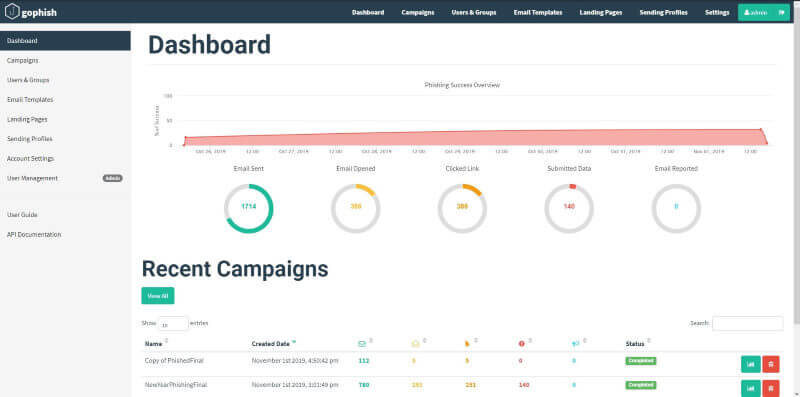Click the Admin badge next to User Management

point(113,178)
